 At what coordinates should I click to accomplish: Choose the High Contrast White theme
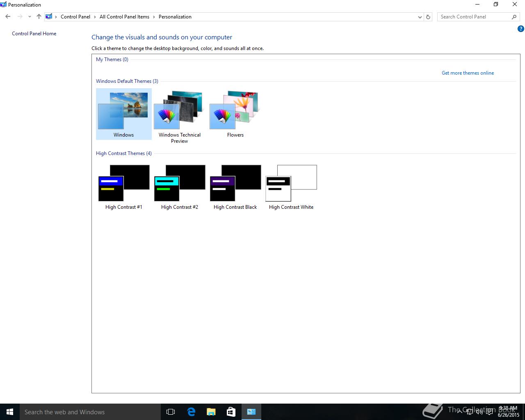point(291,187)
